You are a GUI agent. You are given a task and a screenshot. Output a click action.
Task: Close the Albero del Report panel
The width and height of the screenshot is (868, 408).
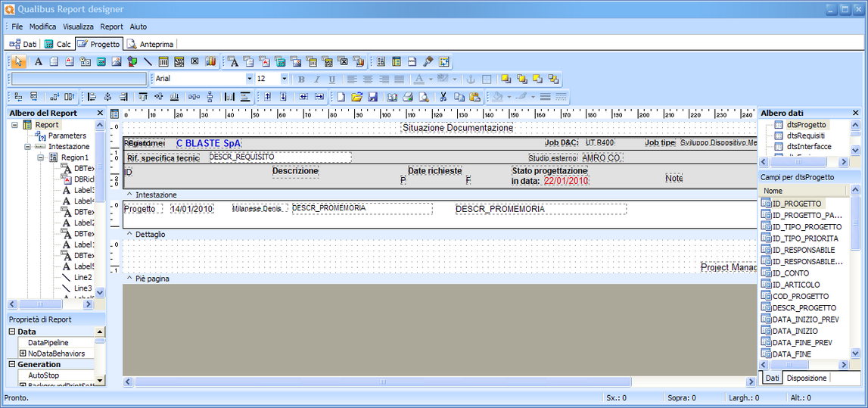point(100,113)
